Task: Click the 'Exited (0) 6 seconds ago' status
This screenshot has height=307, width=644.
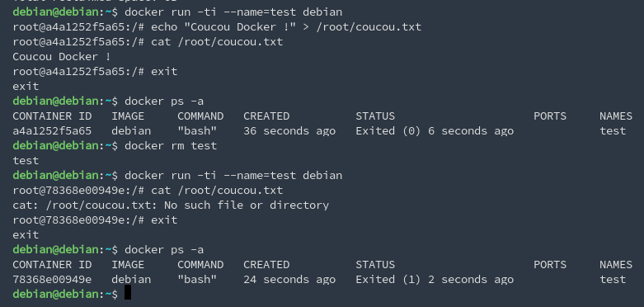Action: coord(435,131)
